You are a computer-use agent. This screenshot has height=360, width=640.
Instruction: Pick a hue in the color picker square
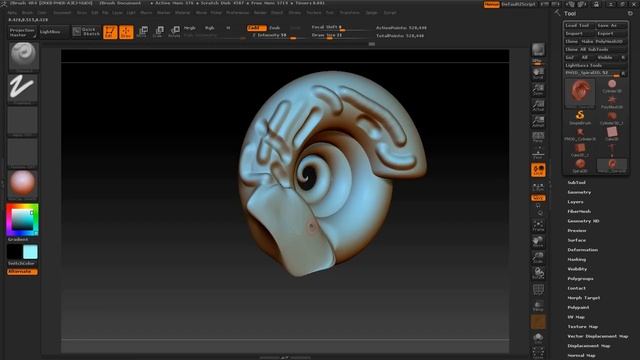pos(22,220)
